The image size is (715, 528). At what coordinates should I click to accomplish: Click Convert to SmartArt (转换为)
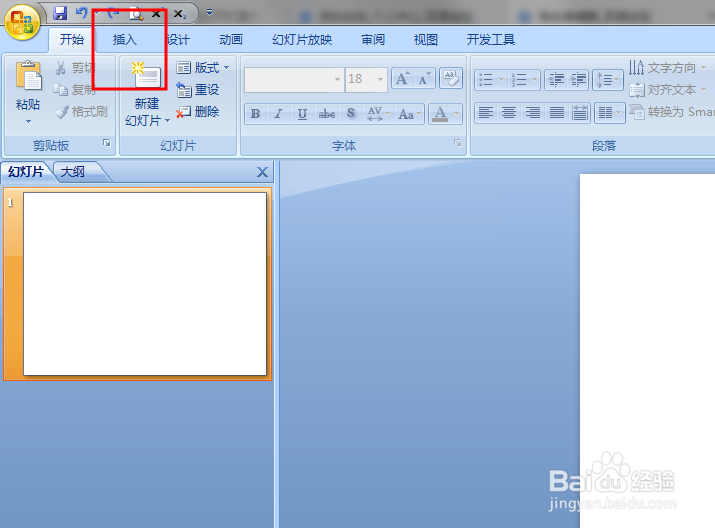[x=671, y=112]
